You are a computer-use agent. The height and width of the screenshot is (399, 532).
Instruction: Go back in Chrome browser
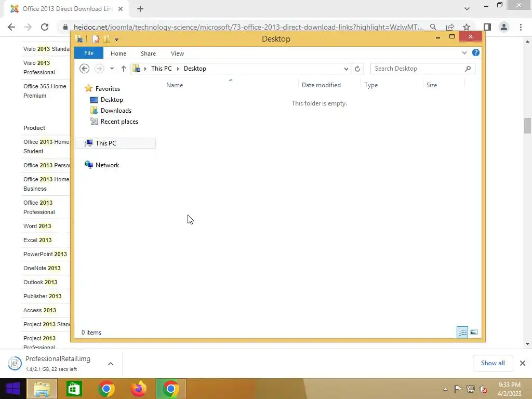(11, 27)
